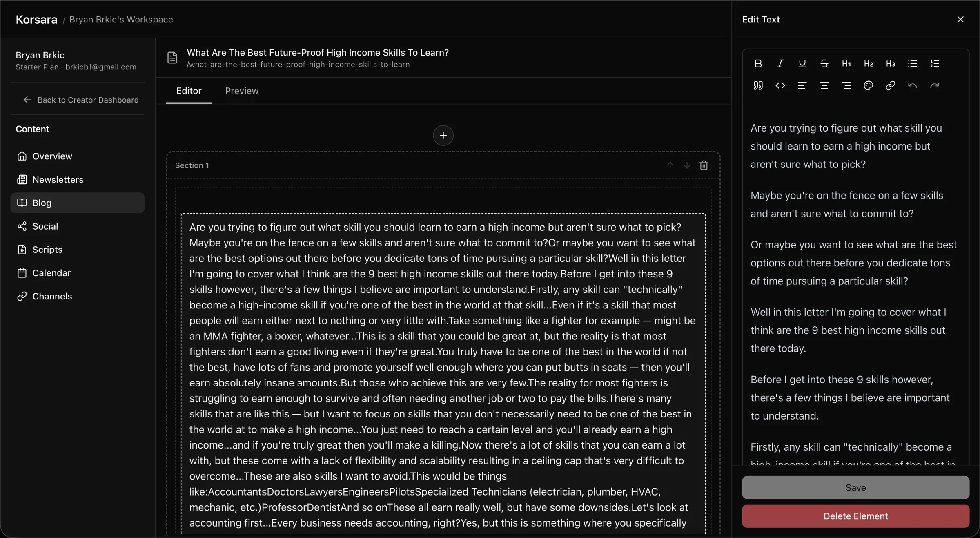The height and width of the screenshot is (538, 980).
Task: Undo last edit
Action: pyautogui.click(x=912, y=85)
